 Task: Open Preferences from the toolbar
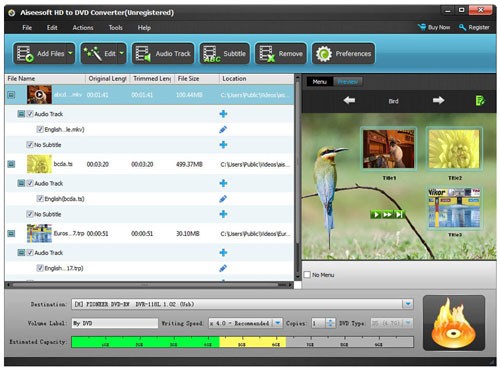[343, 53]
